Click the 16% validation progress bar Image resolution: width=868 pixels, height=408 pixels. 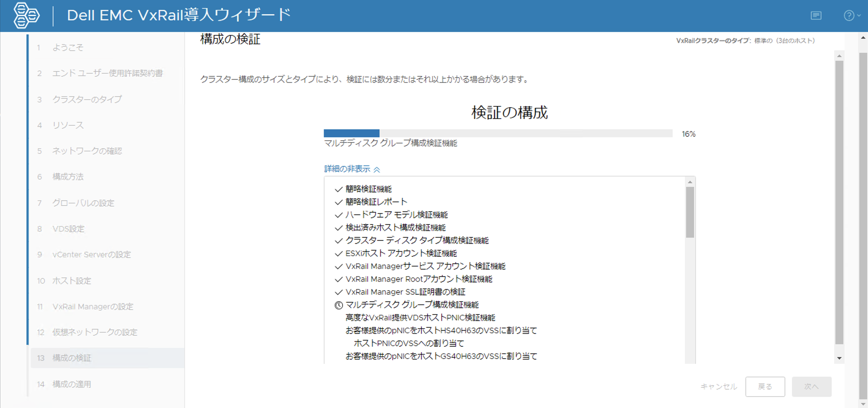point(498,134)
